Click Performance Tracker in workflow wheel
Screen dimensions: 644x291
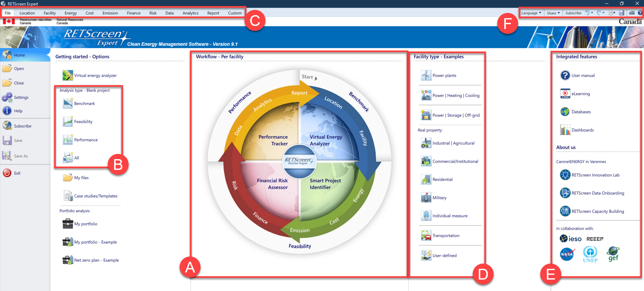(x=273, y=140)
